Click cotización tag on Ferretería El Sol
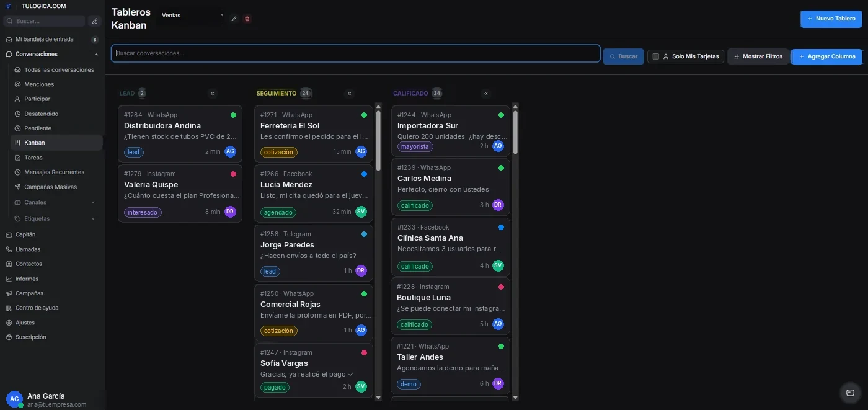The width and height of the screenshot is (868, 410). coord(279,152)
